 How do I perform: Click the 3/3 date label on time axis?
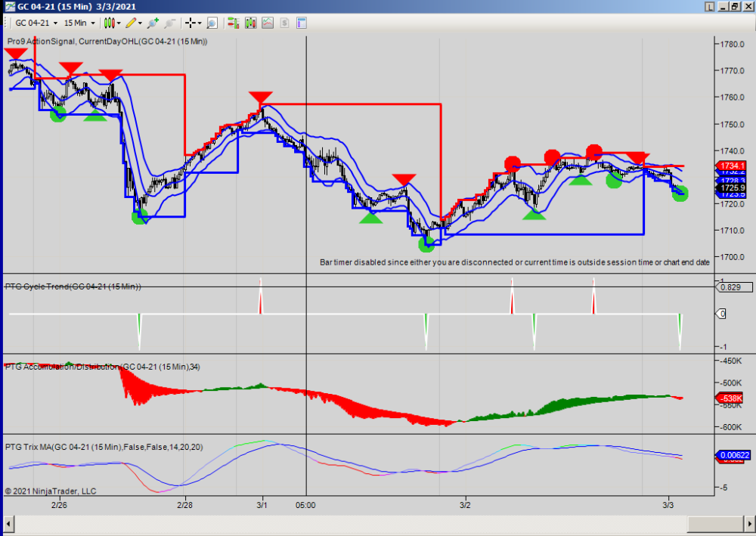668,505
